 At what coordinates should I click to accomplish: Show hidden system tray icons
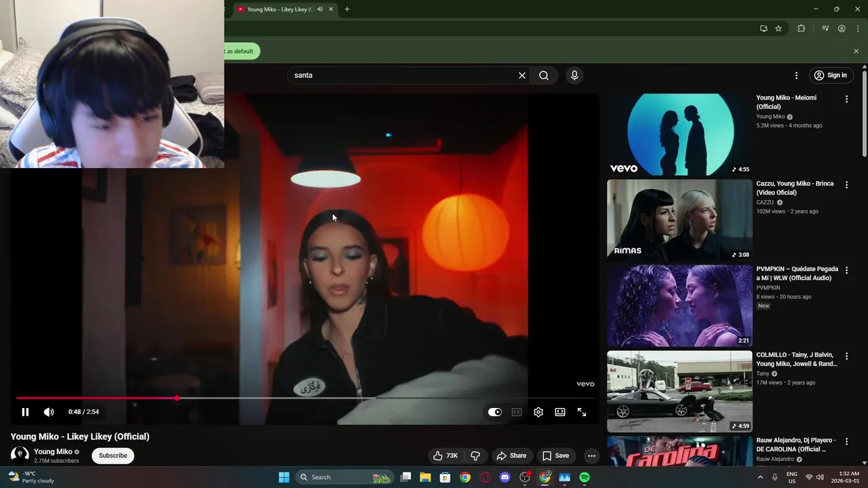point(759,477)
